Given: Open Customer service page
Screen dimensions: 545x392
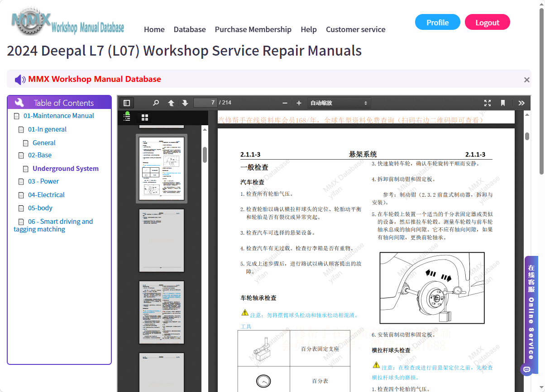Looking at the screenshot, I should tap(356, 29).
